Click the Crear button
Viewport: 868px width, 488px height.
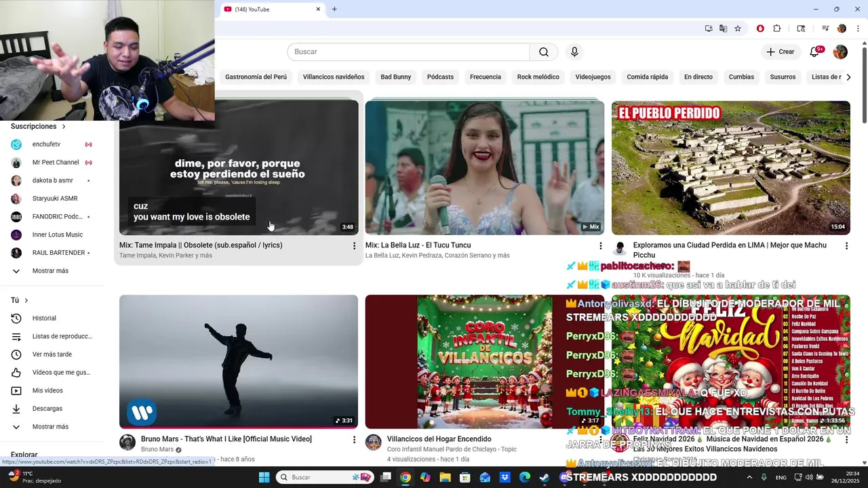[x=781, y=52]
